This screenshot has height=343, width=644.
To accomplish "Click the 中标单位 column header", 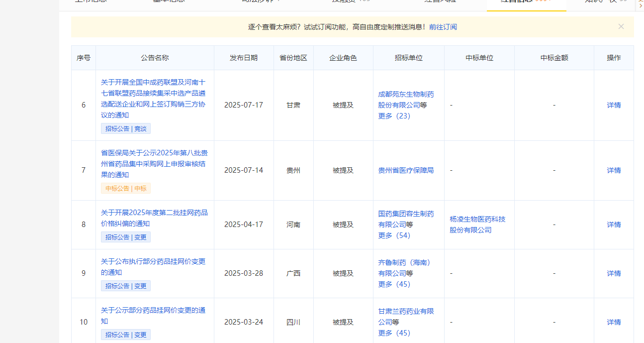I will (x=479, y=58).
